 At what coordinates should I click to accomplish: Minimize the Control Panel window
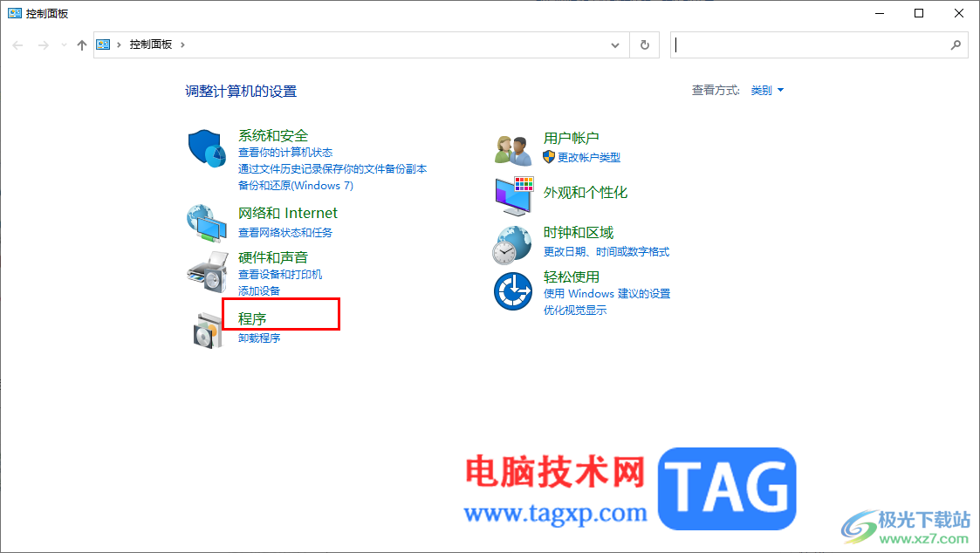coord(880,13)
